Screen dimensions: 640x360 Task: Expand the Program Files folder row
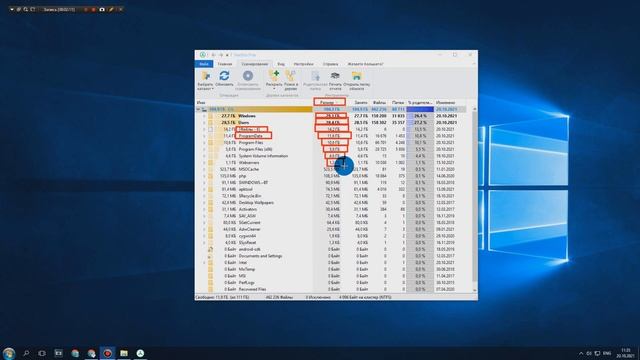pos(204,142)
